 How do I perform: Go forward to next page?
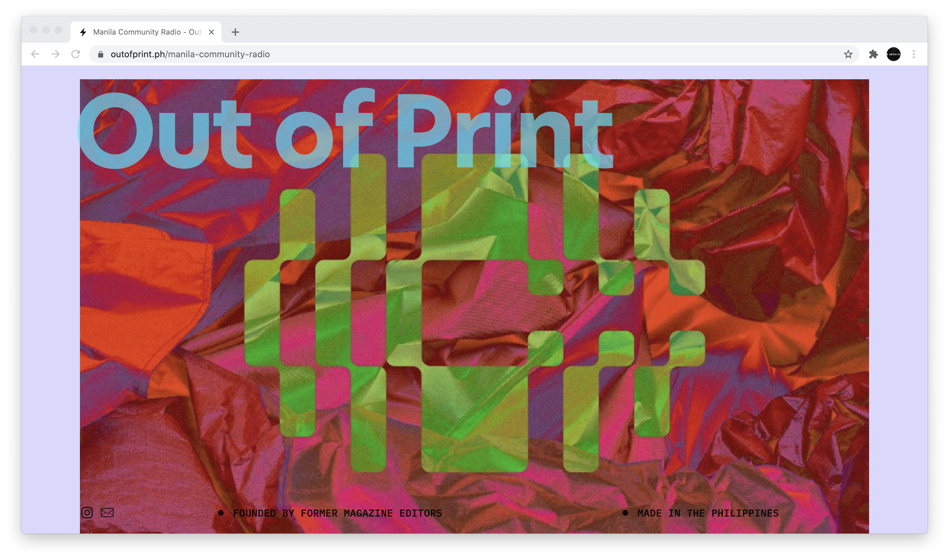(55, 54)
